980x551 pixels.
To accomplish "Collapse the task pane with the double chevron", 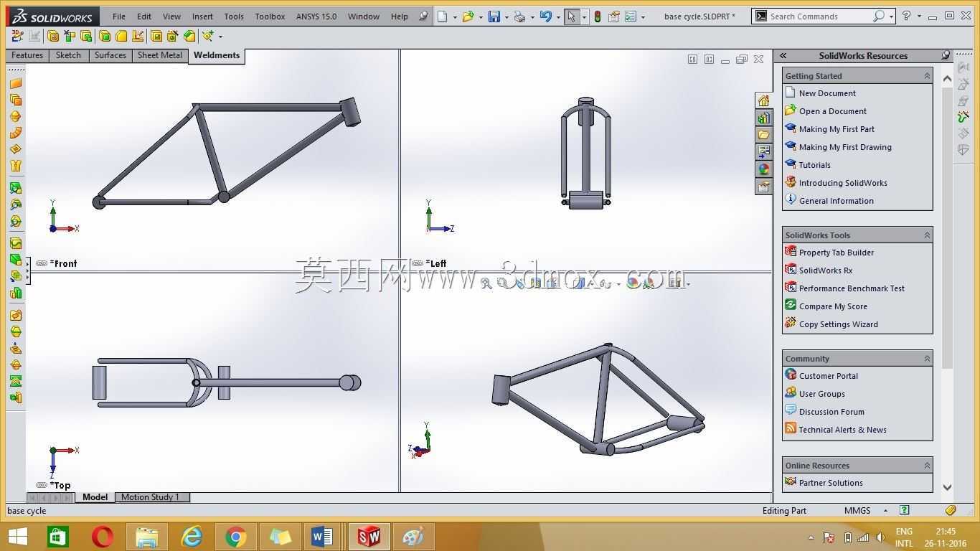I will (x=783, y=55).
